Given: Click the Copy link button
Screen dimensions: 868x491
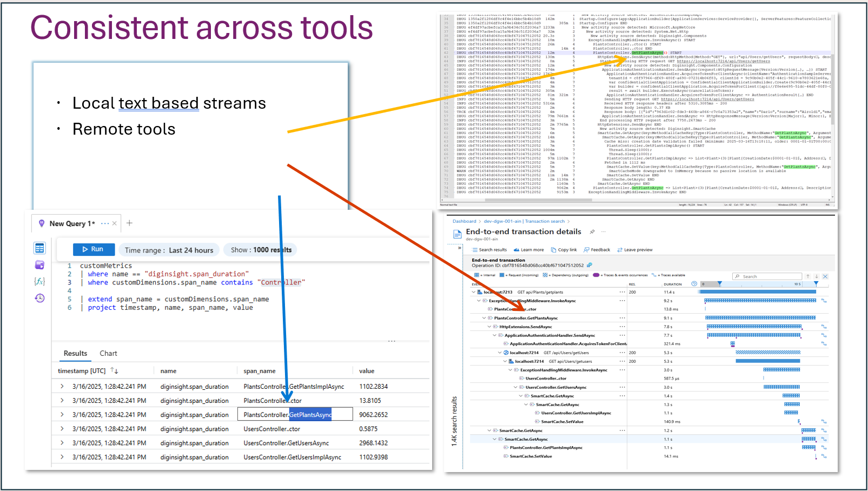Looking at the screenshot, I should point(564,250).
